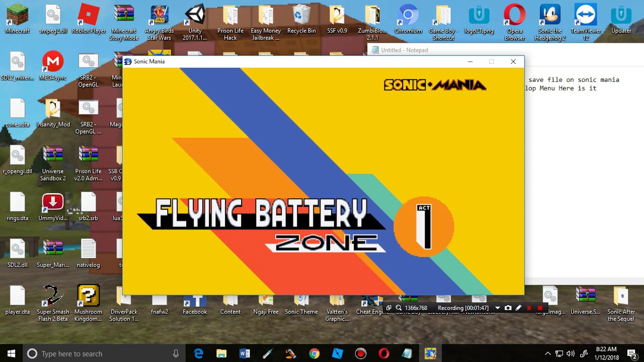Screen dimensions: 644x362
Task: Show hidden system tray icons
Action: coord(547,353)
